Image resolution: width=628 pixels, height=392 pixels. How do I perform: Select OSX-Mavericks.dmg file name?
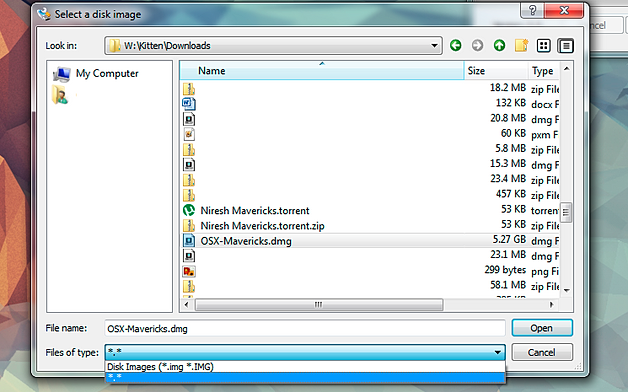[246, 241]
